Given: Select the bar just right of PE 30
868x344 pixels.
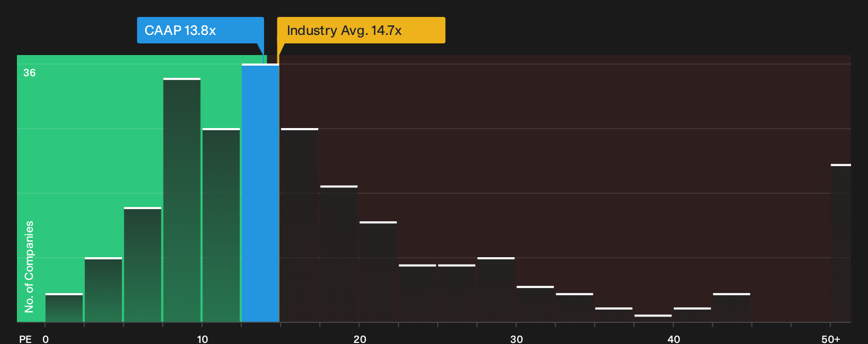Looking at the screenshot, I should (x=535, y=304).
